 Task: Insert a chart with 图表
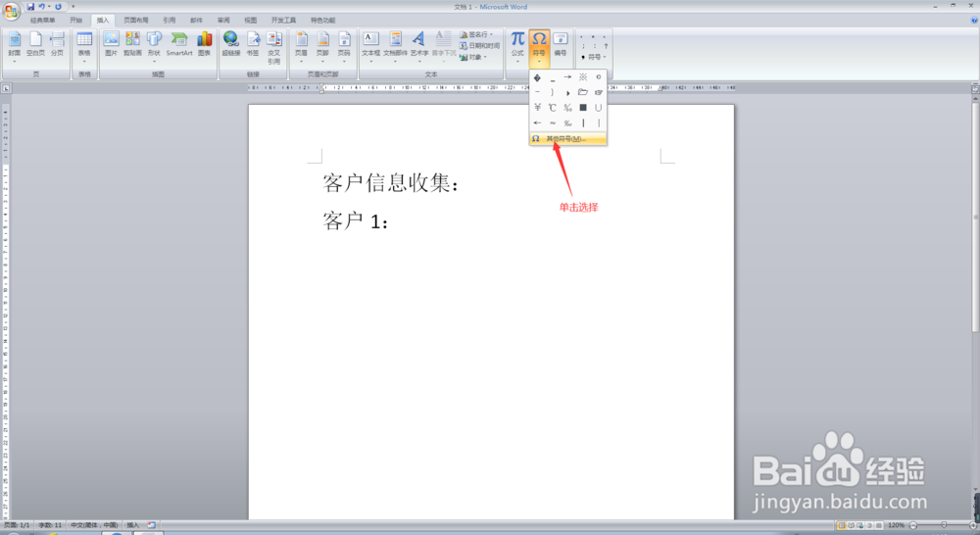click(205, 44)
